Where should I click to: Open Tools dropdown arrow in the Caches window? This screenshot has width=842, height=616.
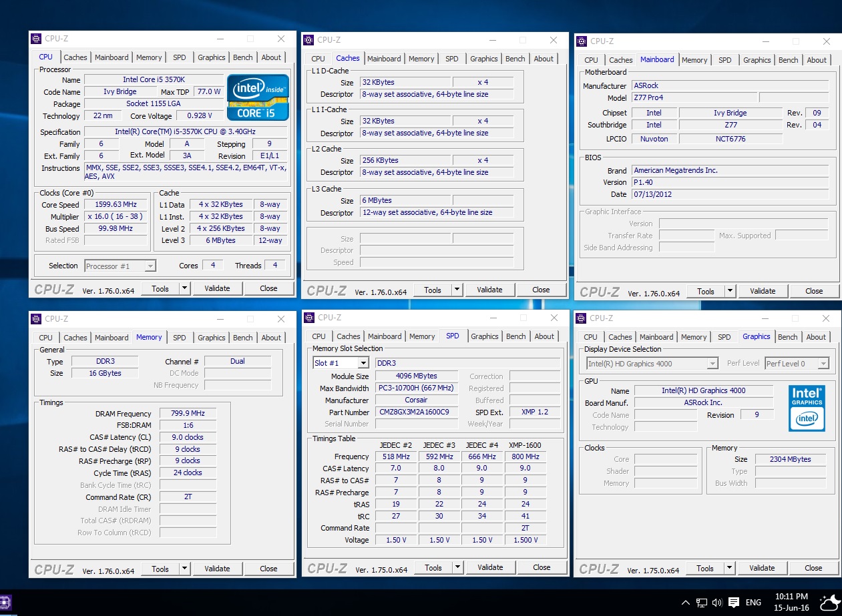457,290
